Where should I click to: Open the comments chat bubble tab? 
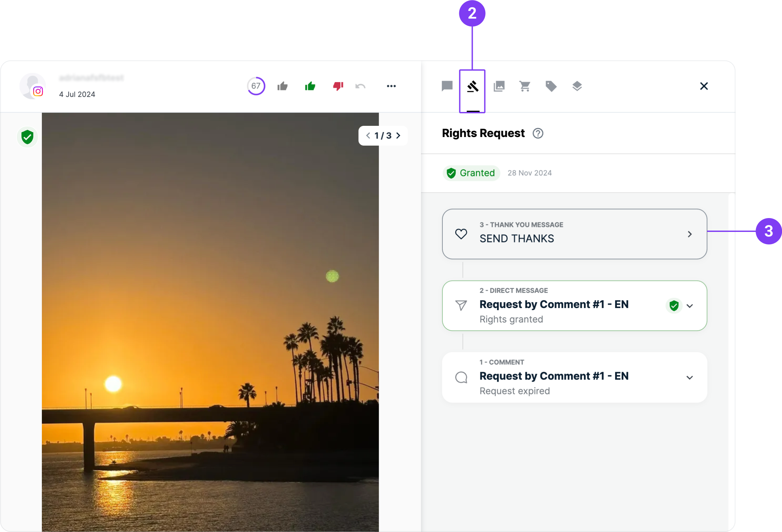pos(447,86)
